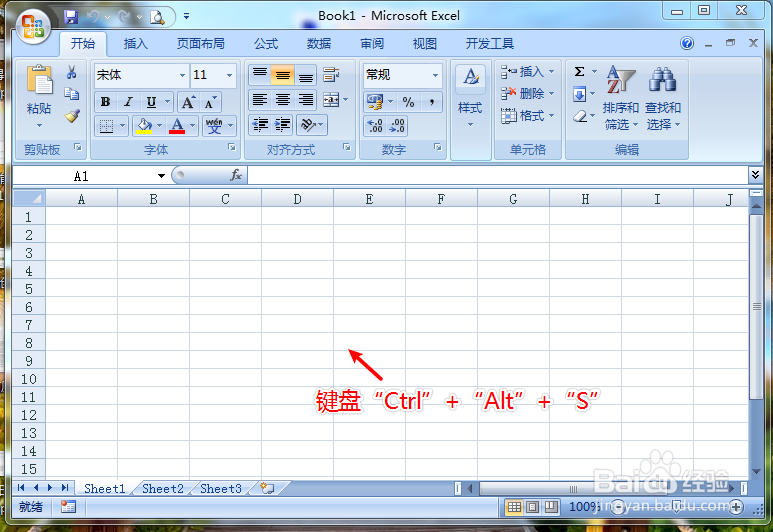Open number format dropdown 常规
This screenshot has height=532, width=773.
(435, 75)
